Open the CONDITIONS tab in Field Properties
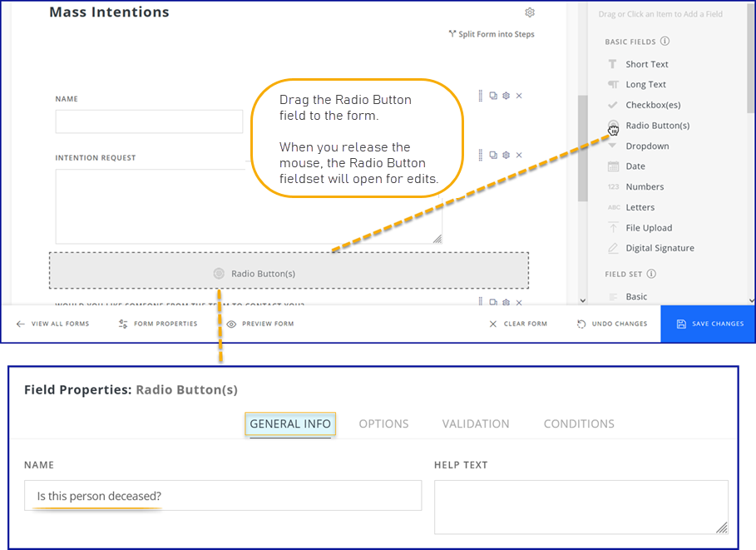Image resolution: width=756 pixels, height=550 pixels. tap(578, 424)
